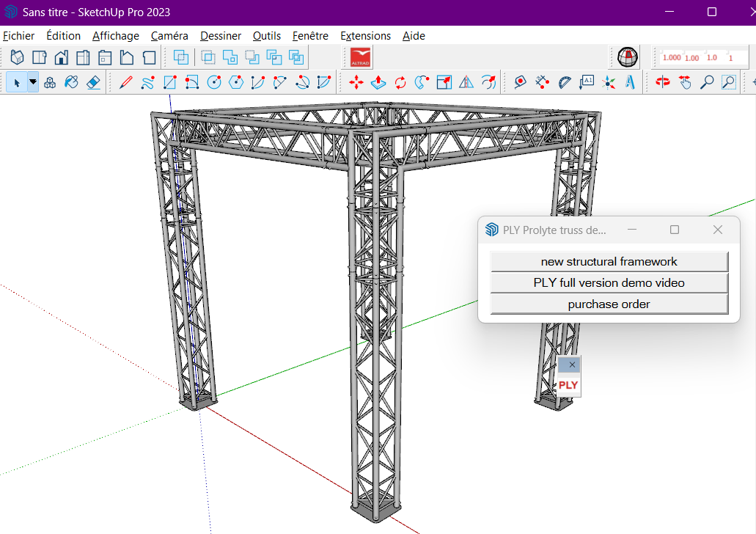Screen dimensions: 756x534
Task: Click the purchase order button
Action: coord(608,304)
